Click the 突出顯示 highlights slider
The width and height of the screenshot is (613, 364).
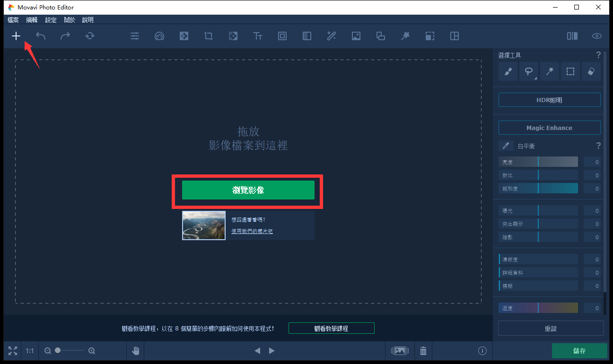(x=538, y=224)
